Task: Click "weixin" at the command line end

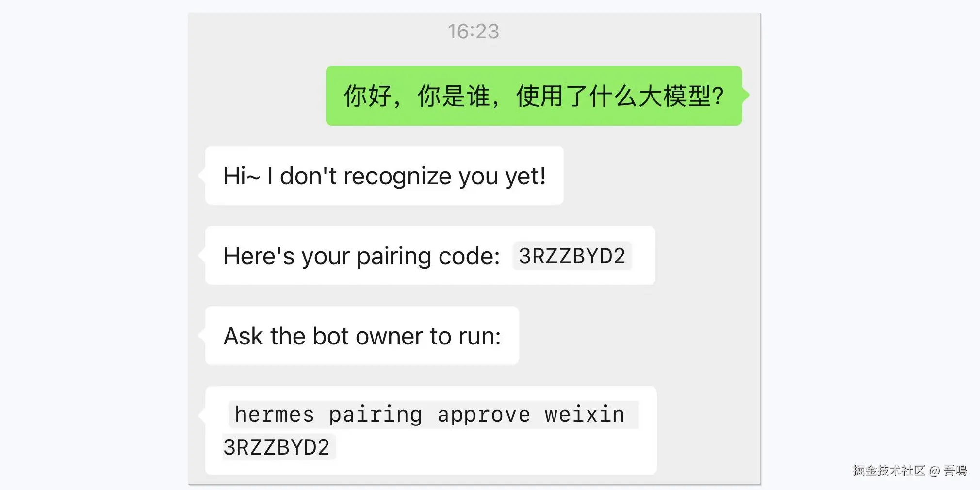Action: (x=585, y=415)
